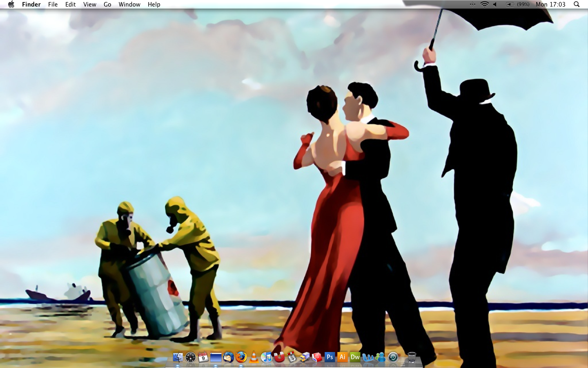588x368 pixels.
Task: Open the Go menu
Action: click(107, 4)
